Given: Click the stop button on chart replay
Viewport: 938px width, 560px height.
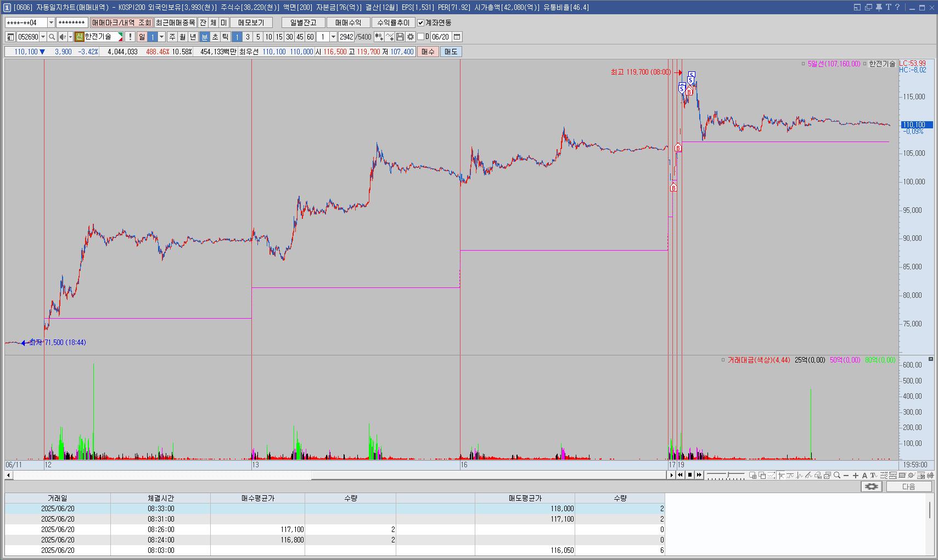Looking at the screenshot, I should pyautogui.click(x=690, y=475).
